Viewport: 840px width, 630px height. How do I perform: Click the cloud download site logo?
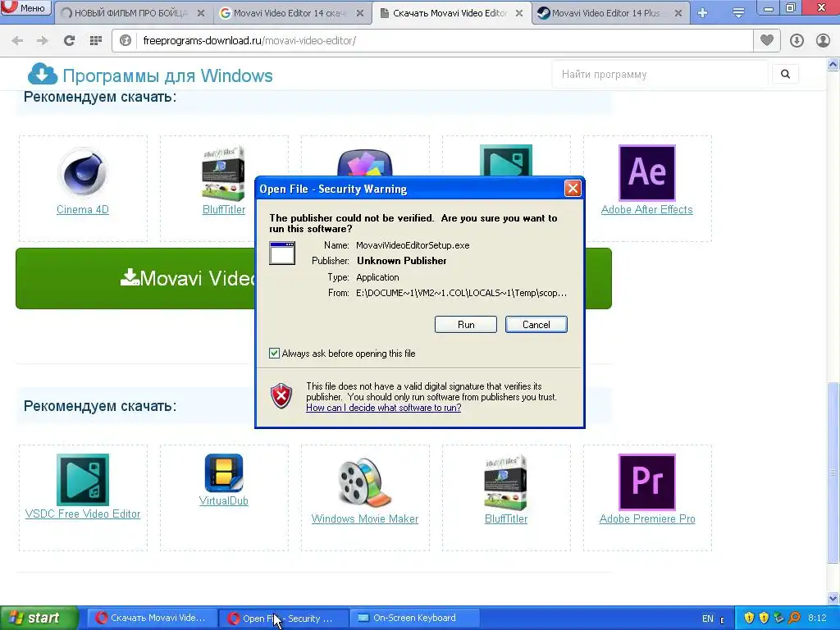pyautogui.click(x=43, y=74)
